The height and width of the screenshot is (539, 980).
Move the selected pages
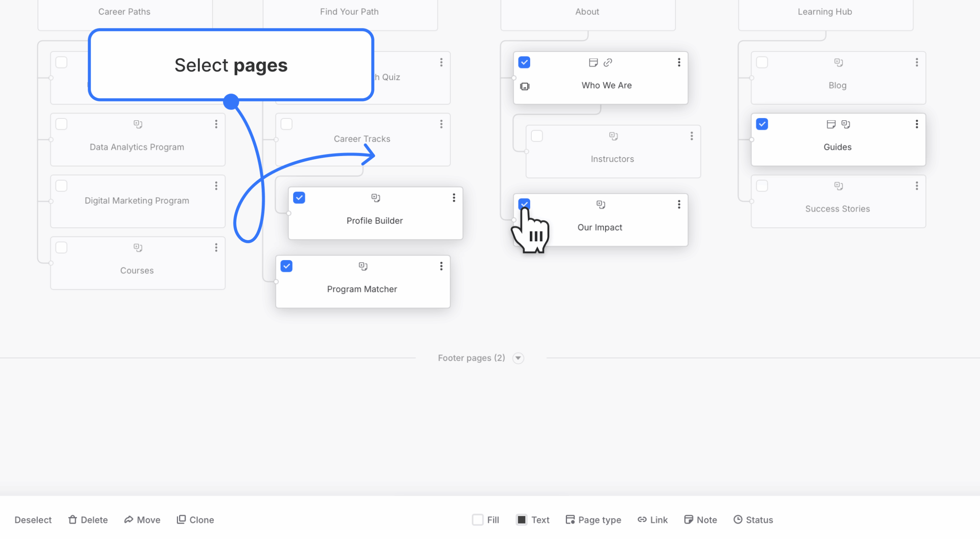[142, 520]
